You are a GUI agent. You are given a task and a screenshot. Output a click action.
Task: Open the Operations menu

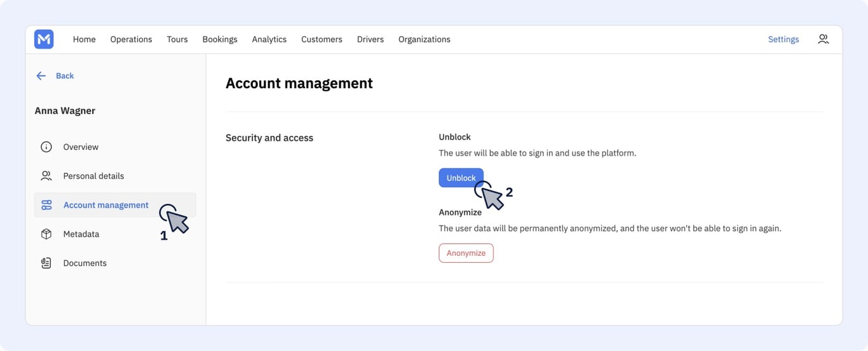pos(131,39)
